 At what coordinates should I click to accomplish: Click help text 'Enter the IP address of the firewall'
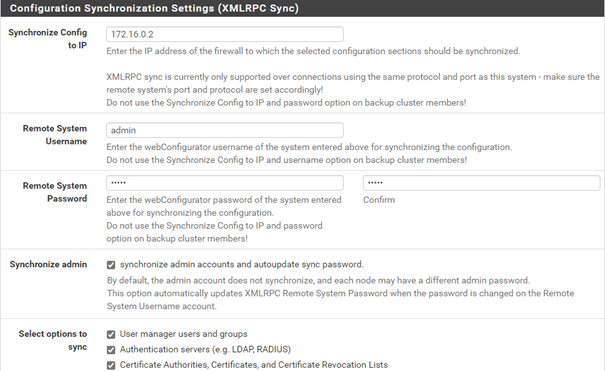click(313, 51)
